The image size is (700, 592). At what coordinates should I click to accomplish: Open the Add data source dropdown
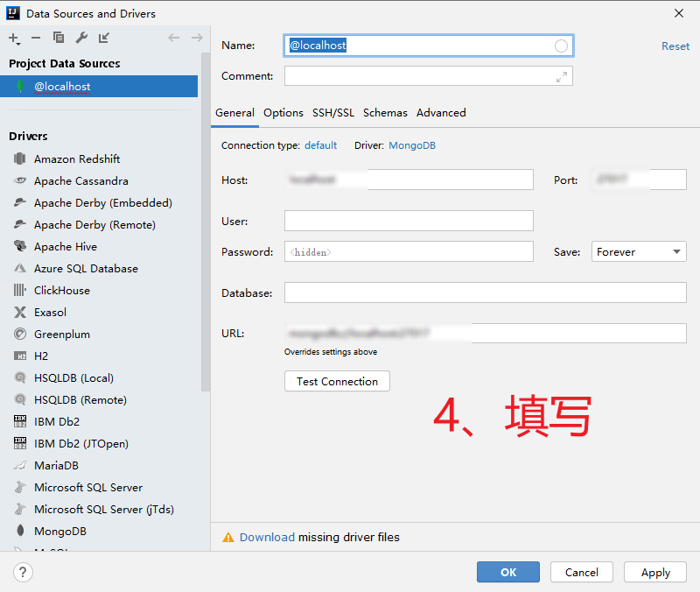tap(14, 39)
